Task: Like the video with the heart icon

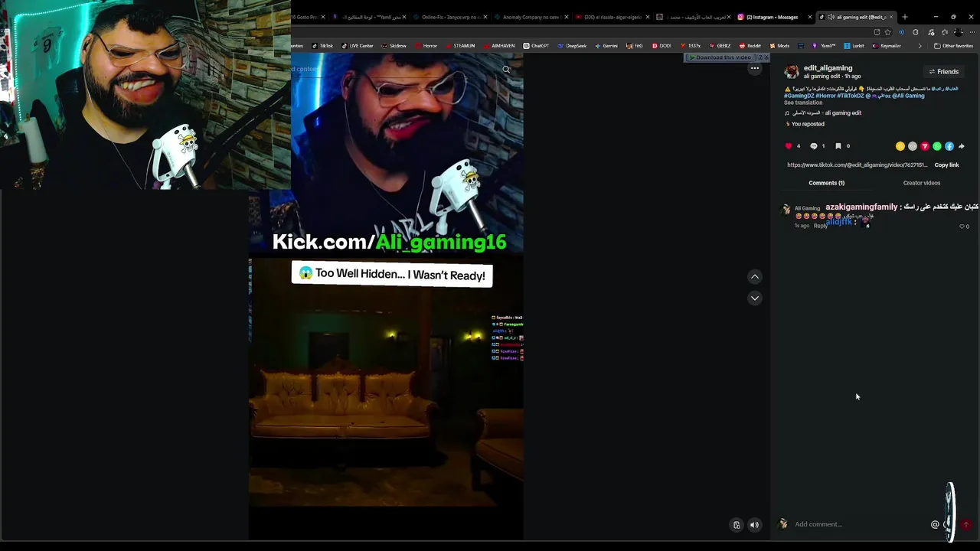Action: pos(789,146)
